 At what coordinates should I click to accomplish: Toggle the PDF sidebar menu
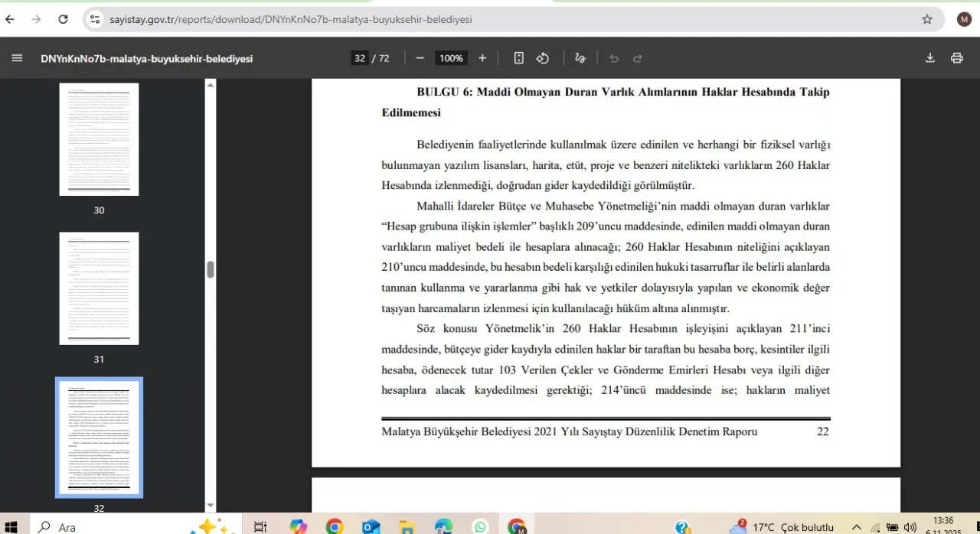click(x=17, y=58)
